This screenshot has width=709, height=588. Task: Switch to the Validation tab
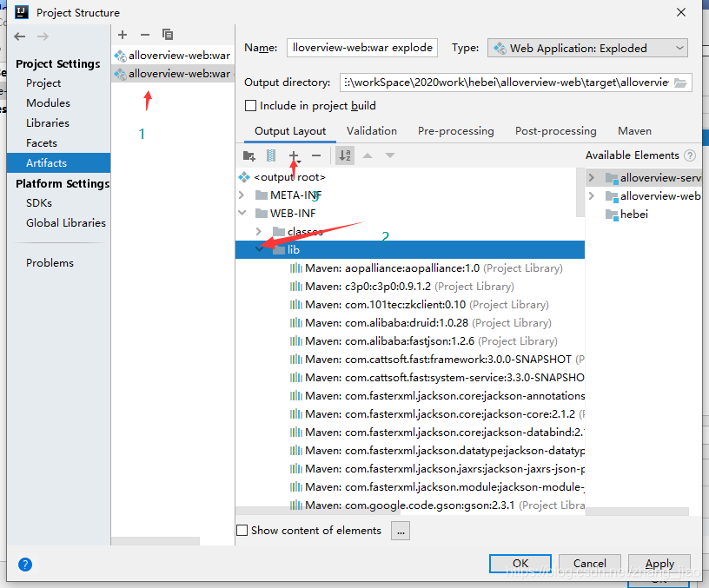click(372, 130)
